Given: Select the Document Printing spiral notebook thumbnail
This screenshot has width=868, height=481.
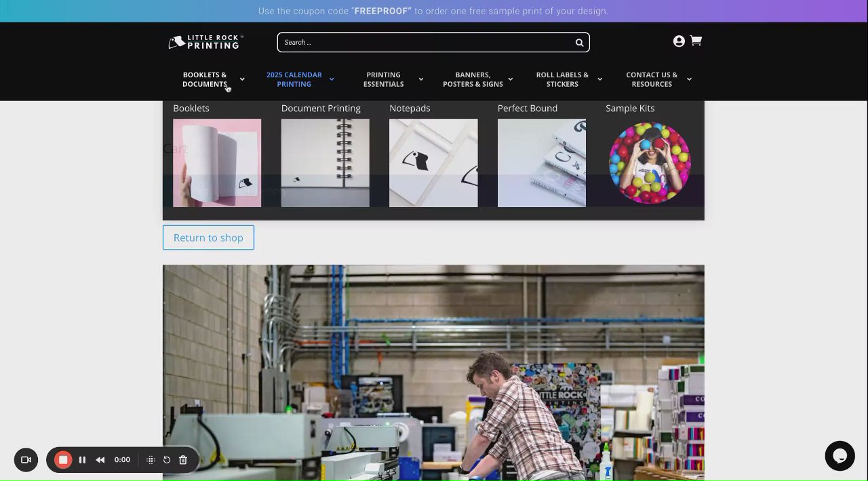Looking at the screenshot, I should tap(325, 163).
